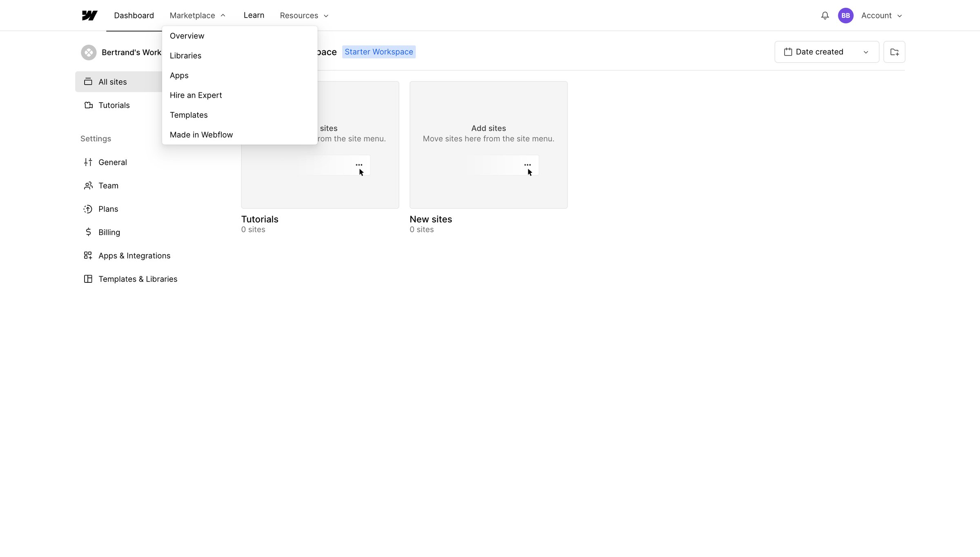Choose Apps from Marketplace menu
The width and height of the screenshot is (980, 557).
click(240, 76)
